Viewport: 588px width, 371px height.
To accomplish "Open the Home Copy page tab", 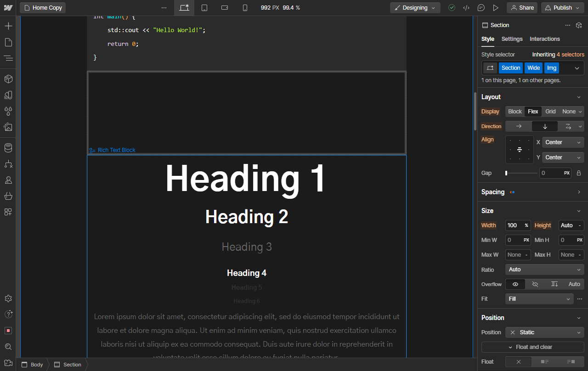I will [x=43, y=8].
